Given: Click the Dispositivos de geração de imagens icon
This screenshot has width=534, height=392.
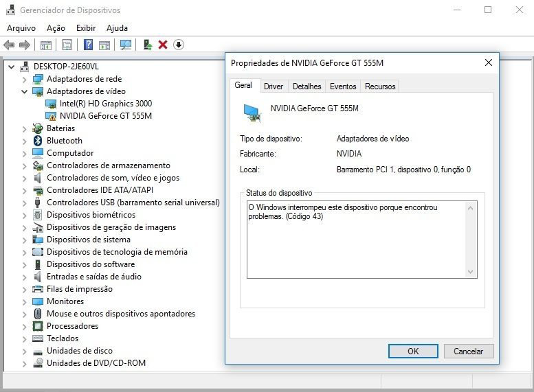Looking at the screenshot, I should (x=38, y=227).
